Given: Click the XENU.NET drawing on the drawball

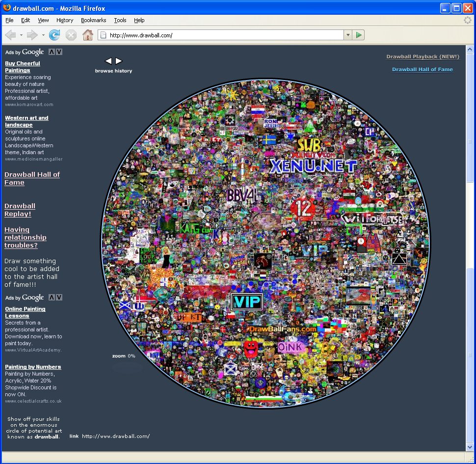Looking at the screenshot, I should pyautogui.click(x=313, y=166).
